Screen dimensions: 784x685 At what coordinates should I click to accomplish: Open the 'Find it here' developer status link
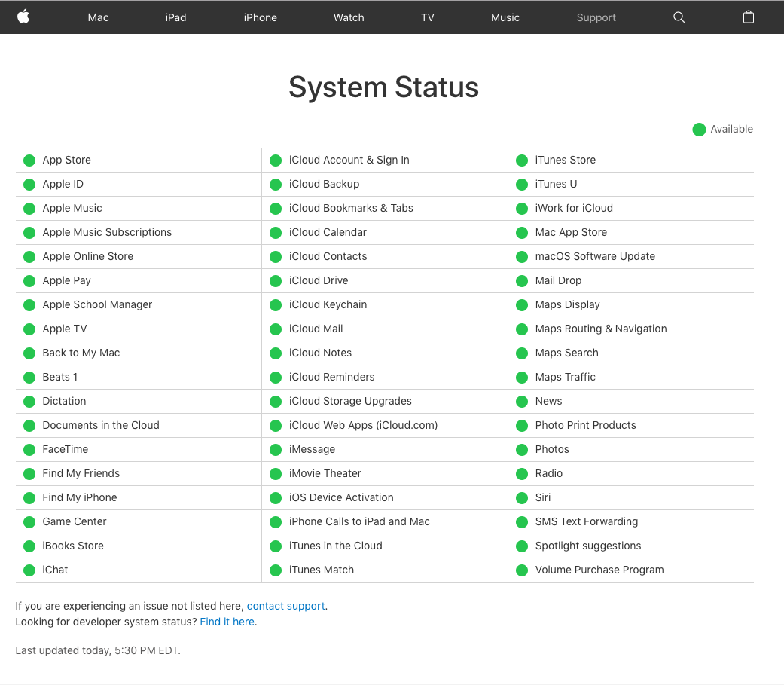[227, 622]
